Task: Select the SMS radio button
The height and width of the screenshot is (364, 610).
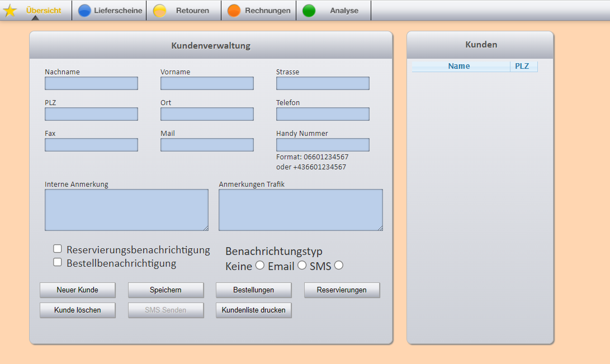Action: coord(338,266)
